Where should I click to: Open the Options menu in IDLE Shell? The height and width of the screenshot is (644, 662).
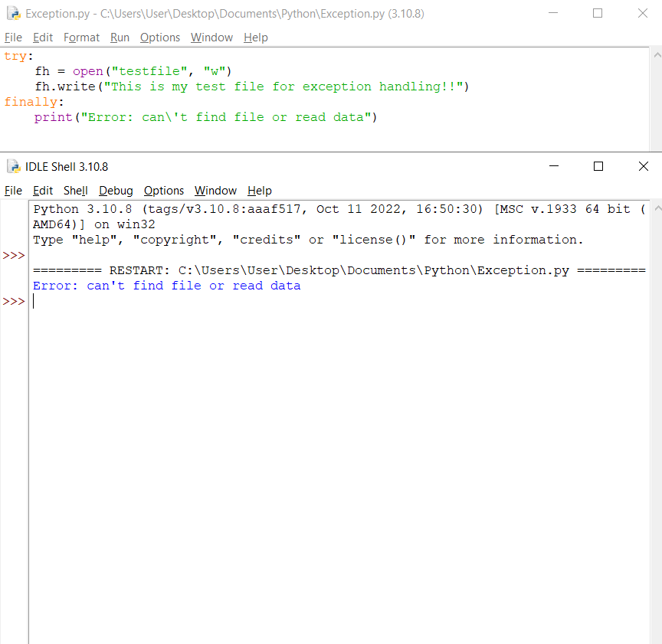tap(163, 191)
